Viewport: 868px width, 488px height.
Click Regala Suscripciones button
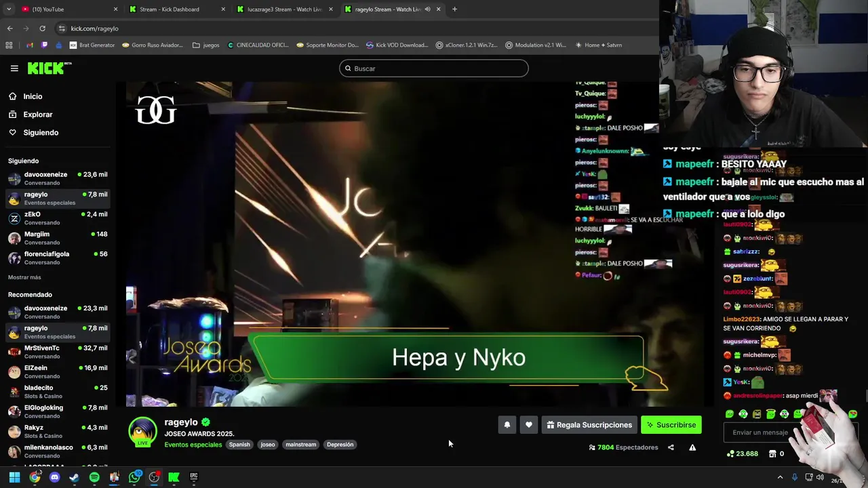coord(589,425)
